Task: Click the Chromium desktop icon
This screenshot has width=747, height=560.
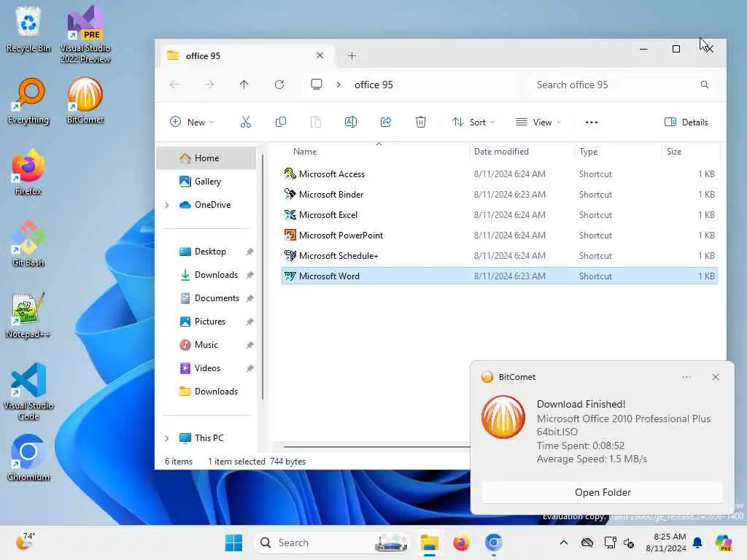Action: (x=28, y=458)
